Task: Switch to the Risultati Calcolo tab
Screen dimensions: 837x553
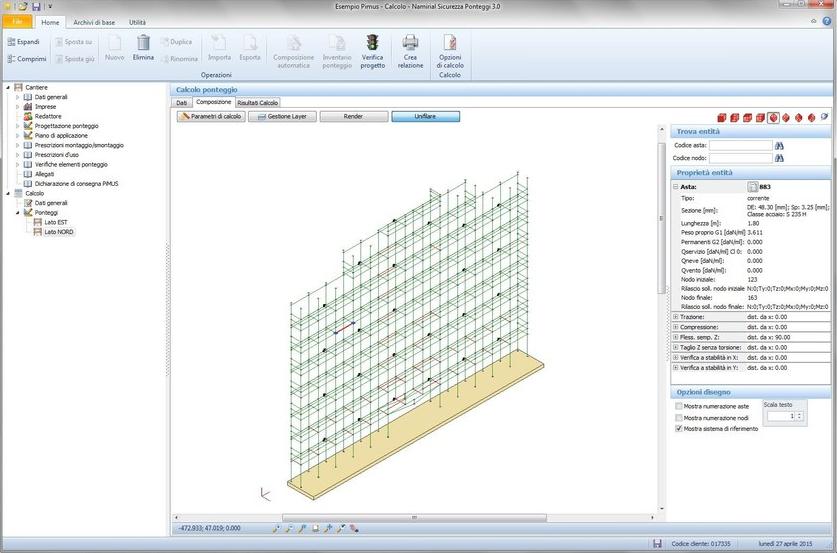Action: (257, 102)
